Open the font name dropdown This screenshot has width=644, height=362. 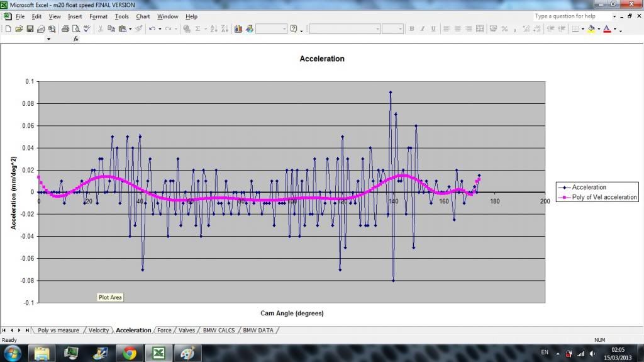(378, 29)
